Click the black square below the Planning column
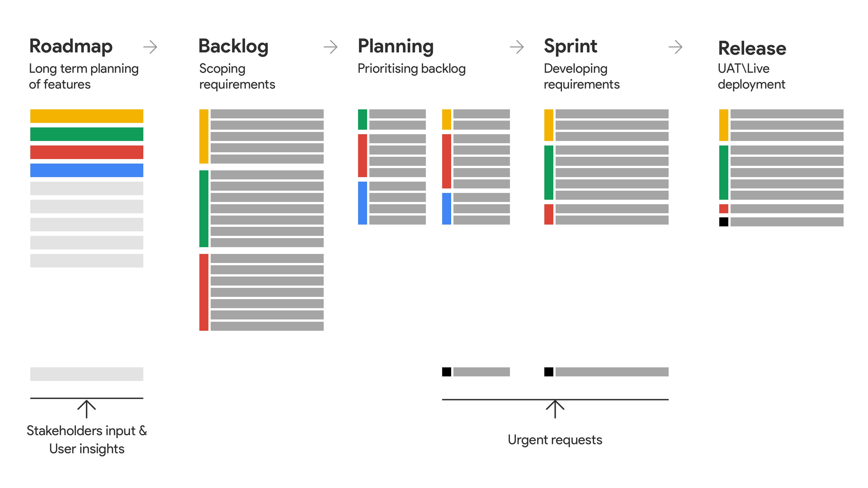 point(446,372)
